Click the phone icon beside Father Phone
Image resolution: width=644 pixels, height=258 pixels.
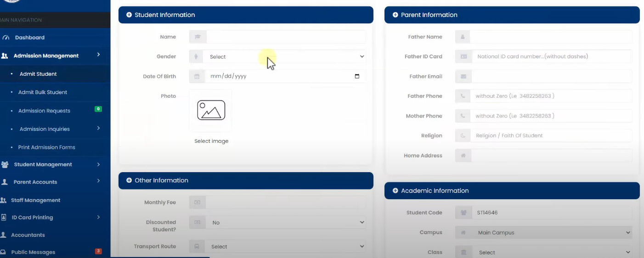pos(463,96)
